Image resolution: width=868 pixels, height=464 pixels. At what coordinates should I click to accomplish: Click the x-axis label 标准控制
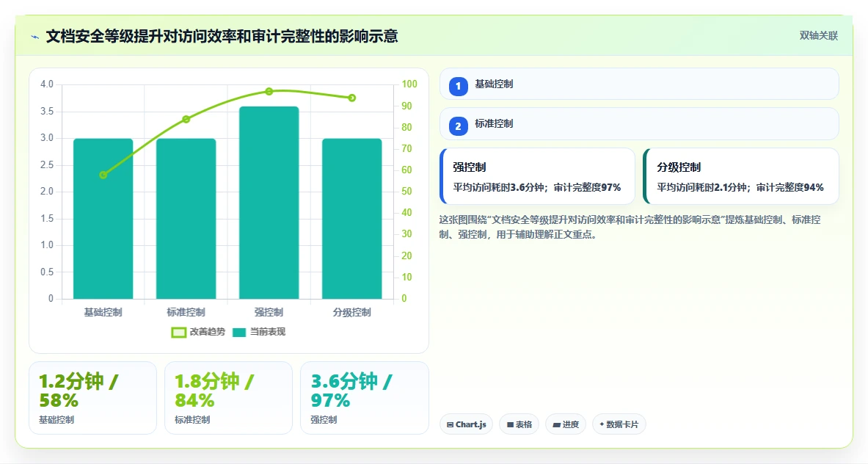tap(186, 312)
